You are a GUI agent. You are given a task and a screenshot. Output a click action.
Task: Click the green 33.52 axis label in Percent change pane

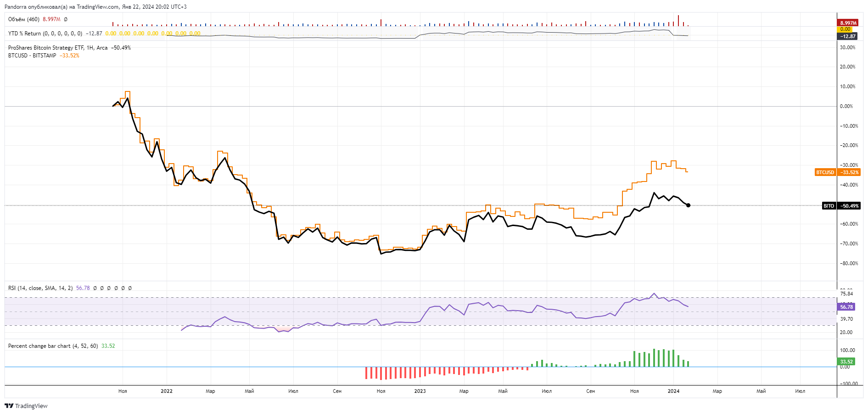(846, 362)
